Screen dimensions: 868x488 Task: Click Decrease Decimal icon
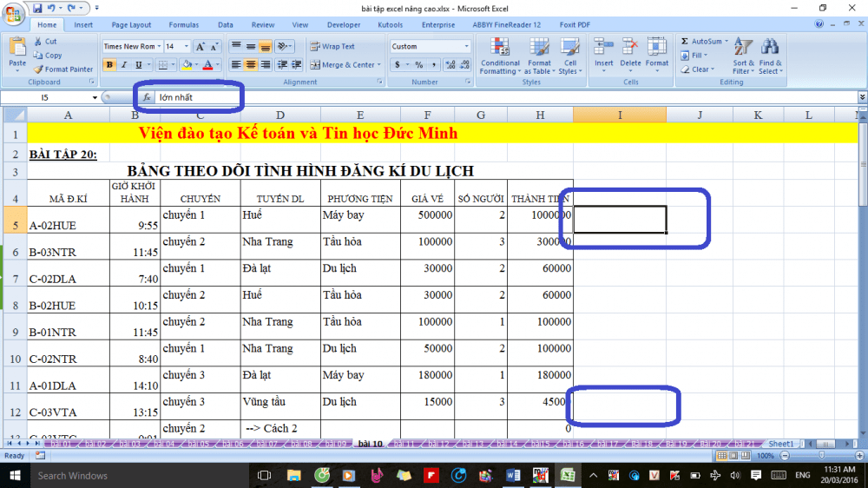click(464, 65)
